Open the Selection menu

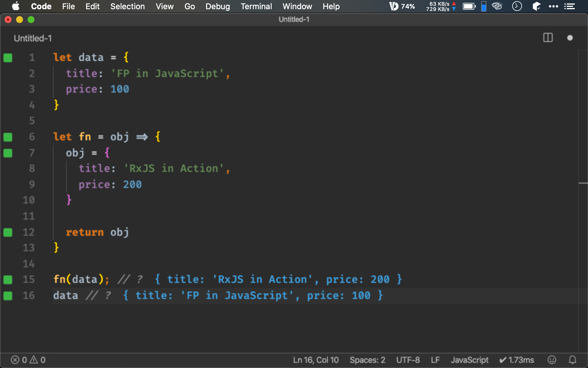point(127,6)
